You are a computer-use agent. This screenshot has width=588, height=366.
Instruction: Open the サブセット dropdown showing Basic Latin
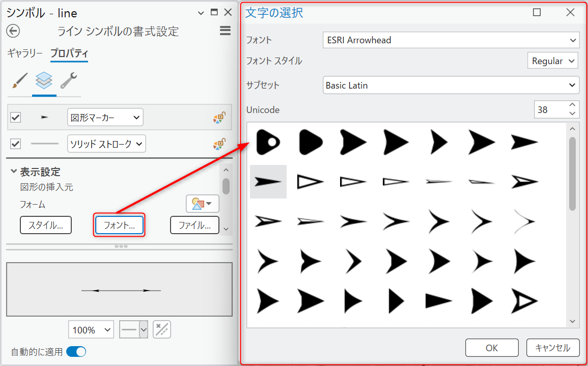click(451, 86)
